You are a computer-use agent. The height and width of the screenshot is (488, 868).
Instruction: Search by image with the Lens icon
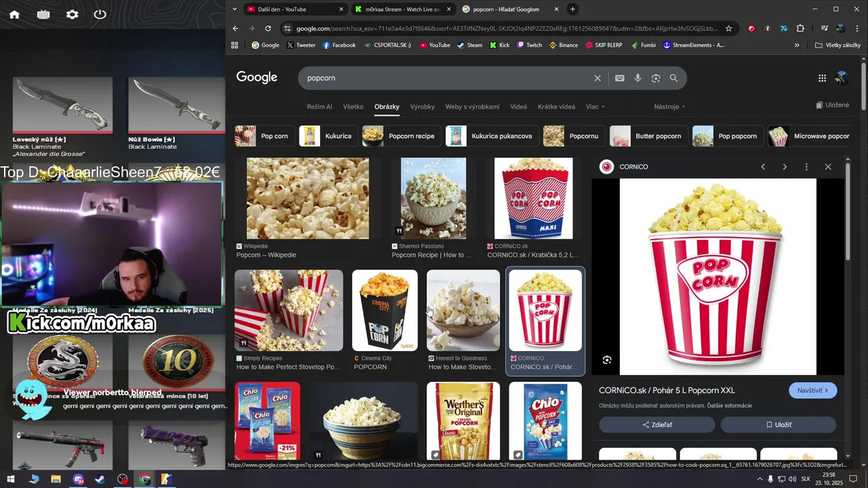[656, 78]
